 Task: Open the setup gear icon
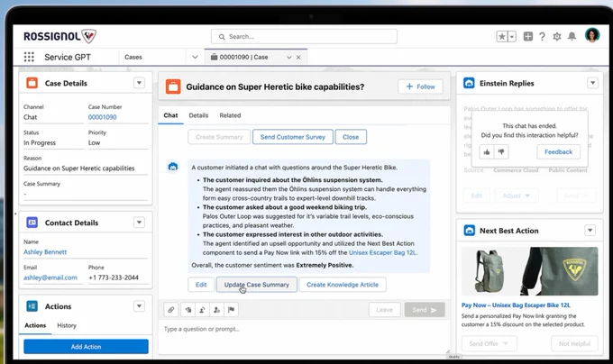[557, 37]
